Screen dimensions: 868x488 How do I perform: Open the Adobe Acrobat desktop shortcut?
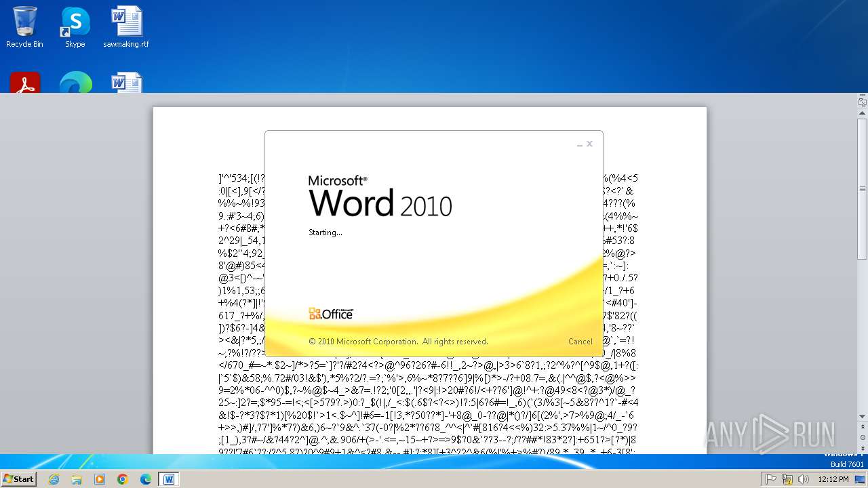pyautogui.click(x=25, y=82)
